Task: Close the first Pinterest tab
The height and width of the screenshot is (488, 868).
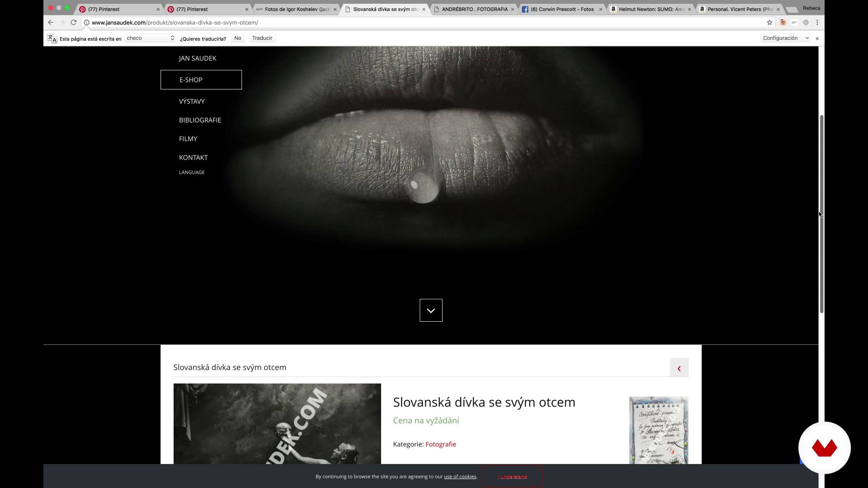Action: [158, 9]
